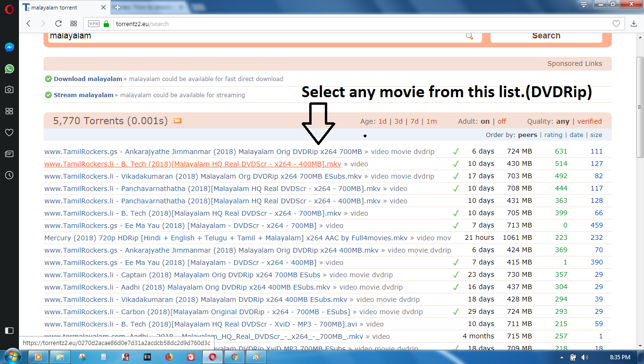Click the Search button
Screen dimensions: 644x364
pos(546,36)
